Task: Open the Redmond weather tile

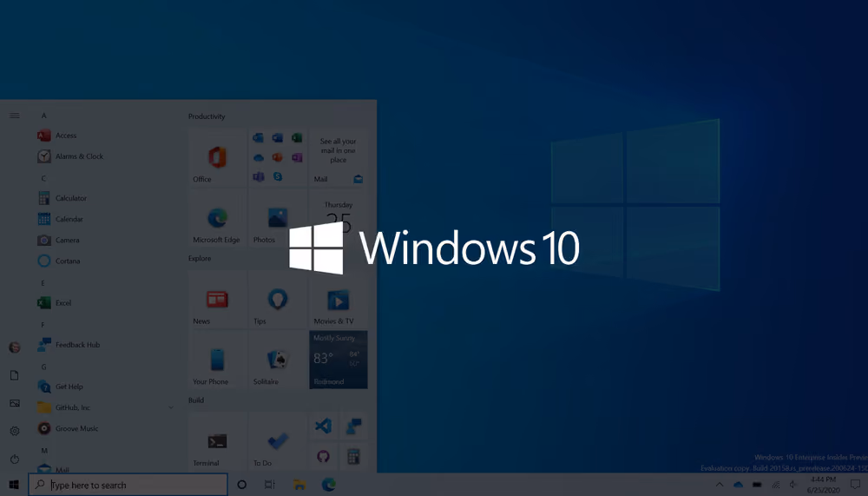Action: [x=339, y=360]
